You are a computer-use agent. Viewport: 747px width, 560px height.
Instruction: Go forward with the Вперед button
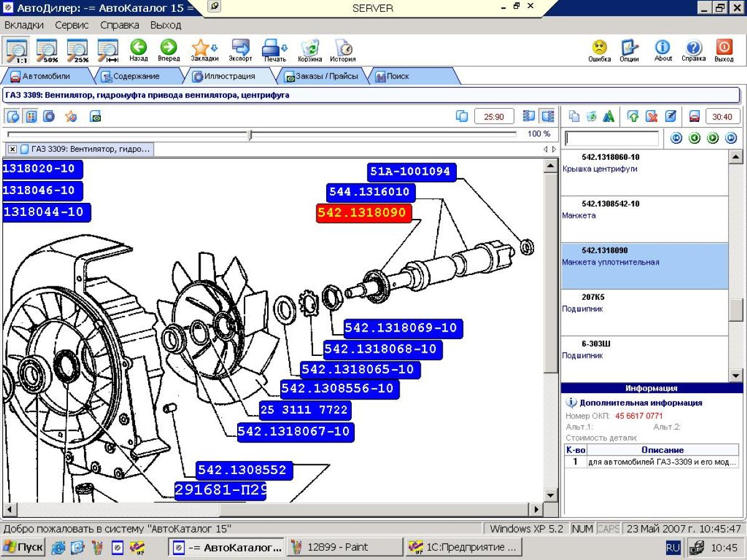coord(168,50)
